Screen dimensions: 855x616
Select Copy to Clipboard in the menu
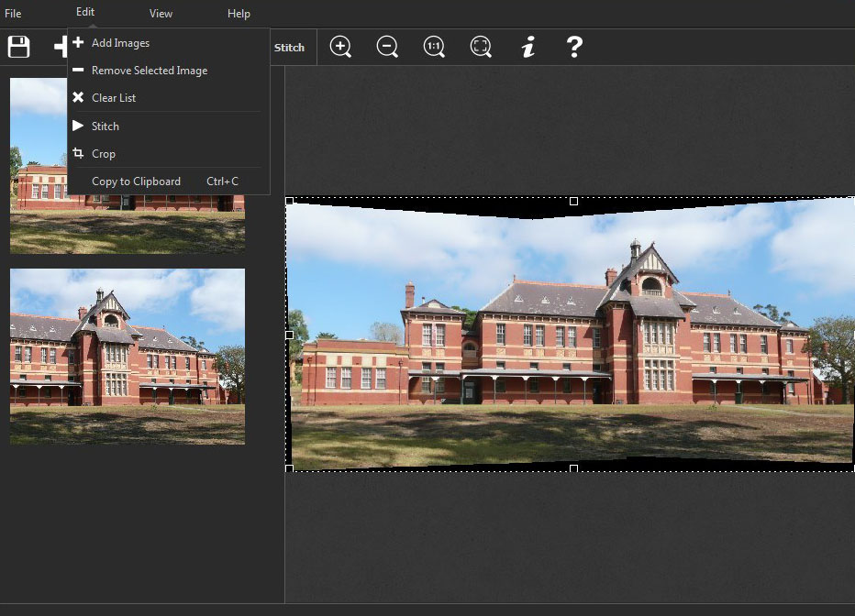pos(134,181)
